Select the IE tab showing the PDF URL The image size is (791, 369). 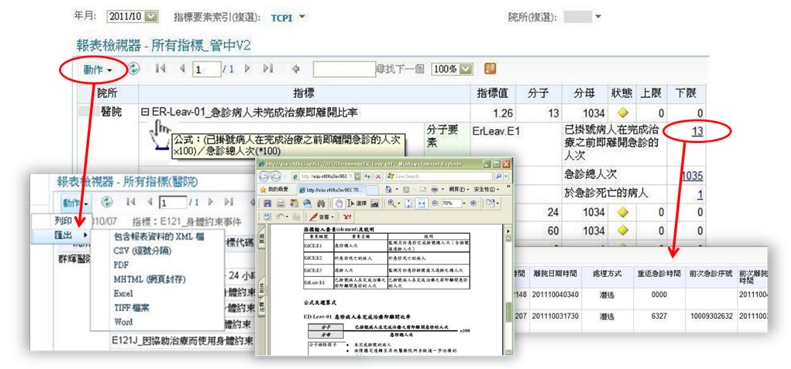[332, 190]
